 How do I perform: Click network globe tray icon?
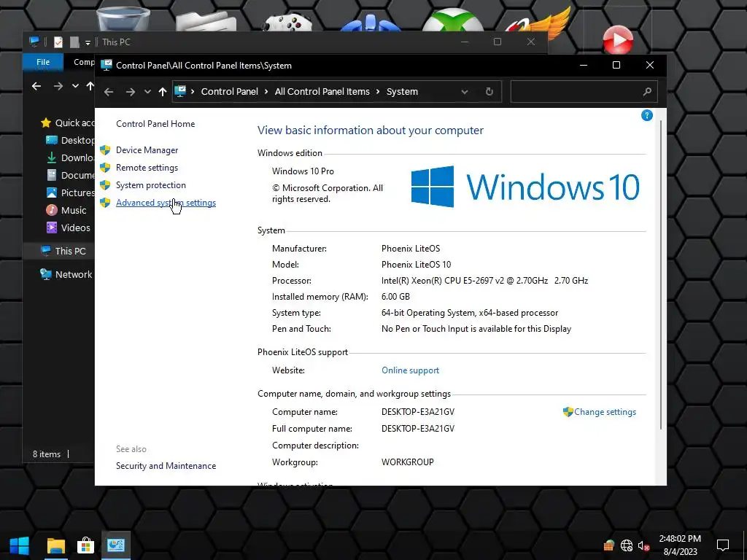627,545
